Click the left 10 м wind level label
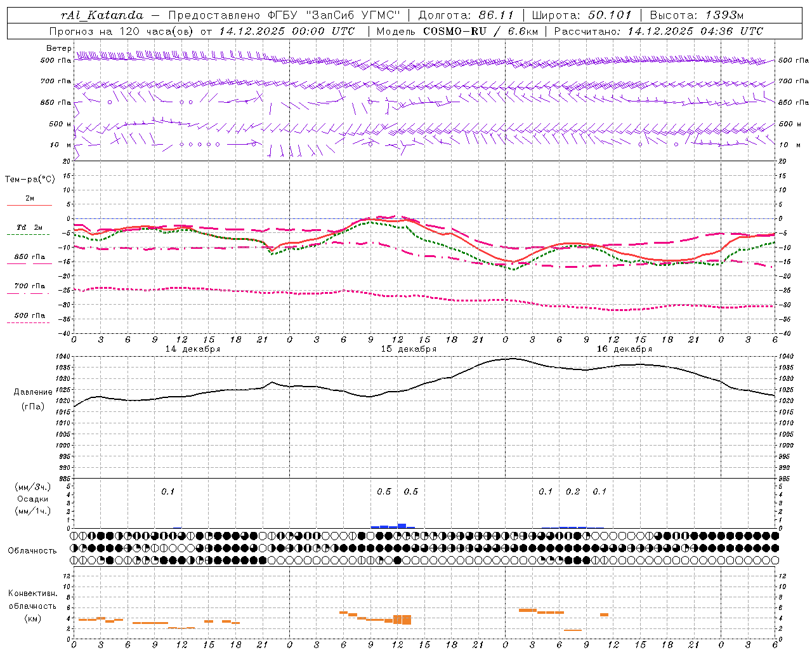The width and height of the screenshot is (812, 650). (61, 145)
